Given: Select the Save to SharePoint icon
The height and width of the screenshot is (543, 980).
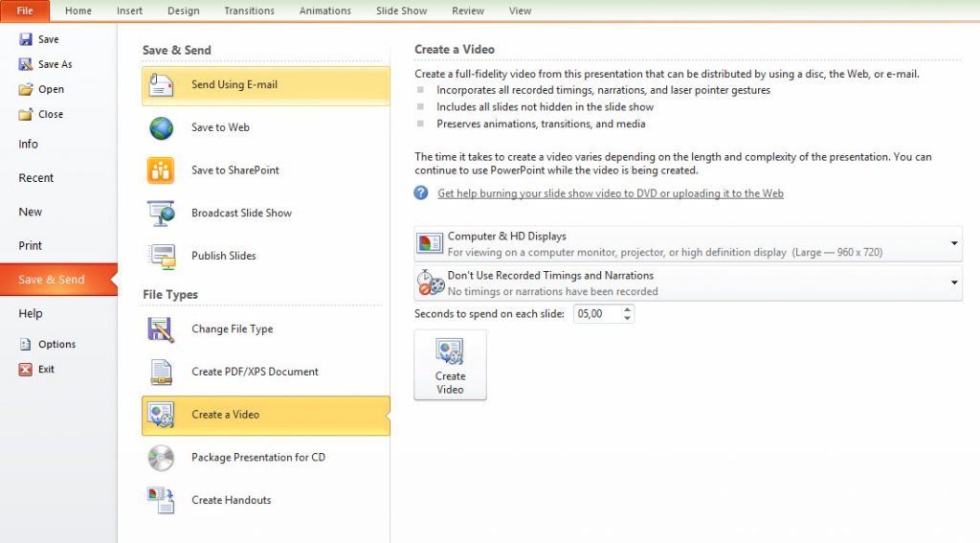Looking at the screenshot, I should click(x=161, y=170).
